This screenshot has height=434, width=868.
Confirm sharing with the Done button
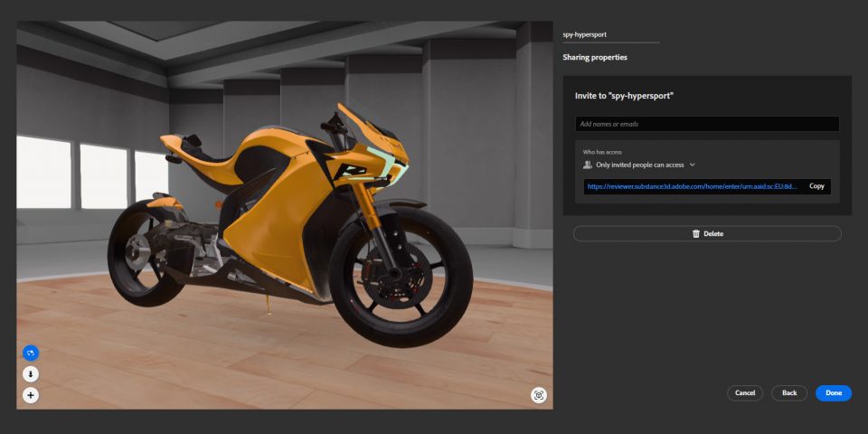(833, 393)
